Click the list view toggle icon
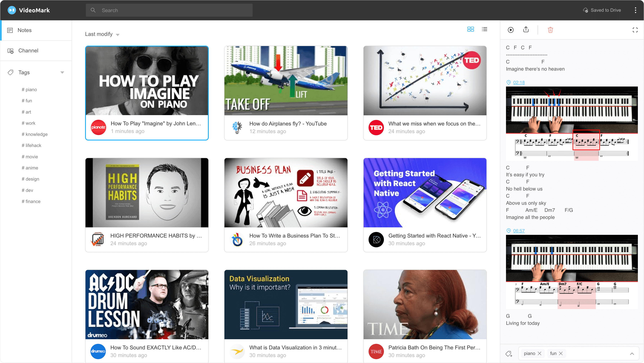The width and height of the screenshot is (644, 363). pyautogui.click(x=484, y=29)
